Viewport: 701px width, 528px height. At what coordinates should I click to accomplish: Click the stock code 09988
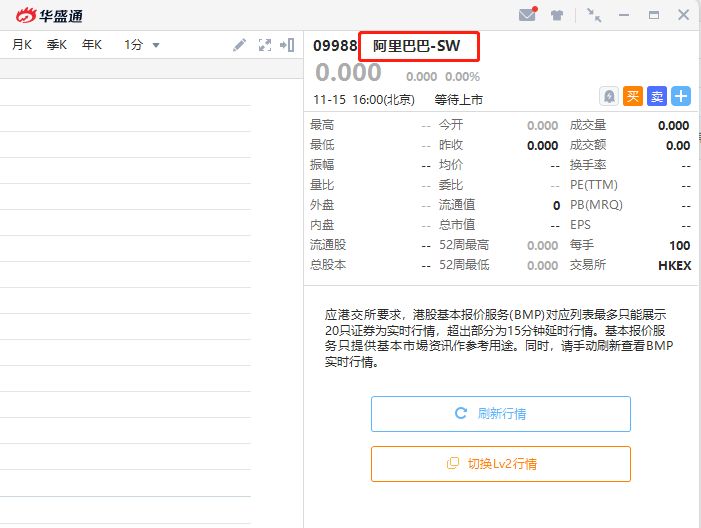335,46
